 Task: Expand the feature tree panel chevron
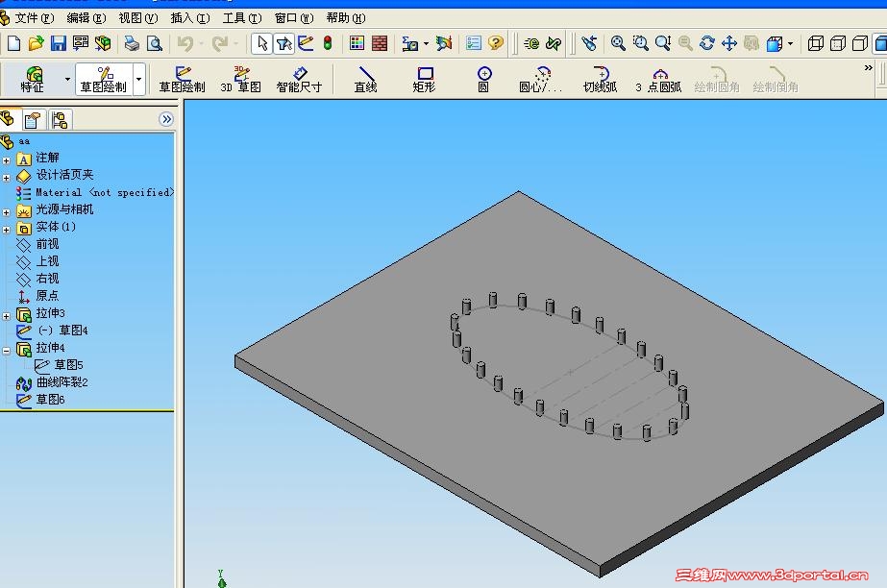pyautogui.click(x=166, y=119)
